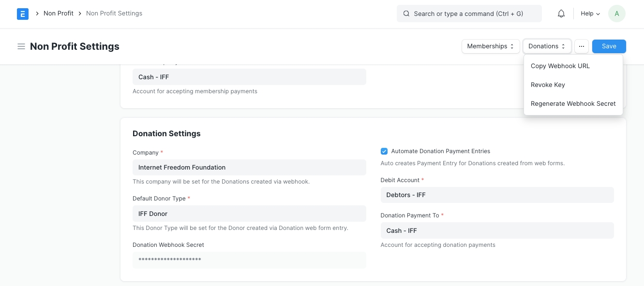Click the search magnifier icon
Image resolution: width=644 pixels, height=286 pixels.
pyautogui.click(x=406, y=14)
